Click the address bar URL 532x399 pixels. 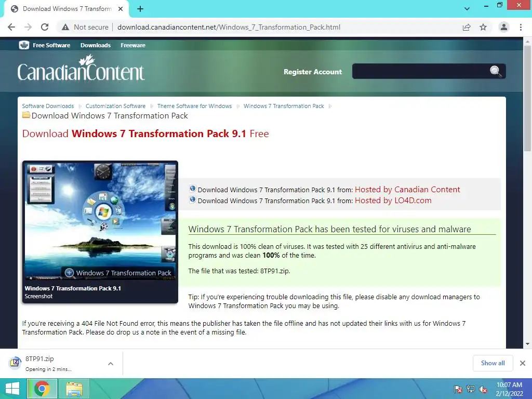(229, 27)
